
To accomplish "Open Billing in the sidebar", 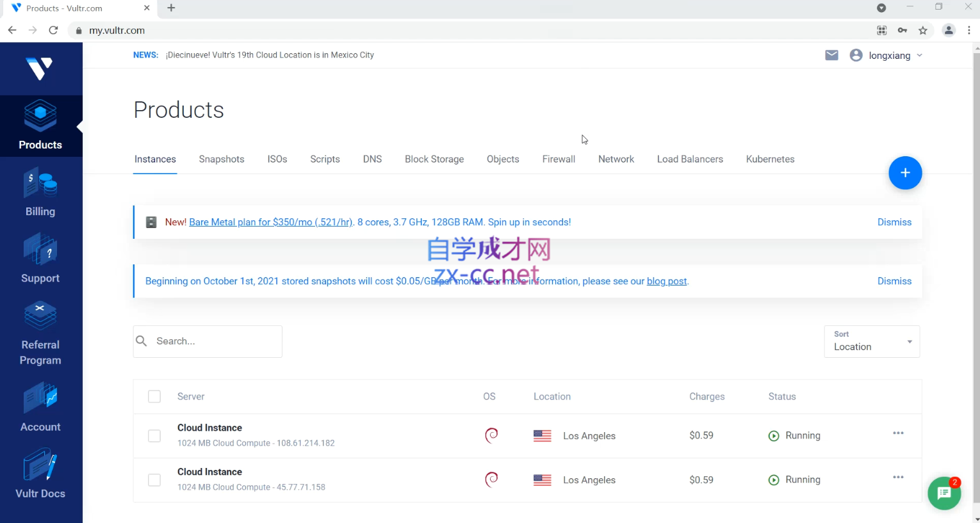I will pyautogui.click(x=40, y=193).
